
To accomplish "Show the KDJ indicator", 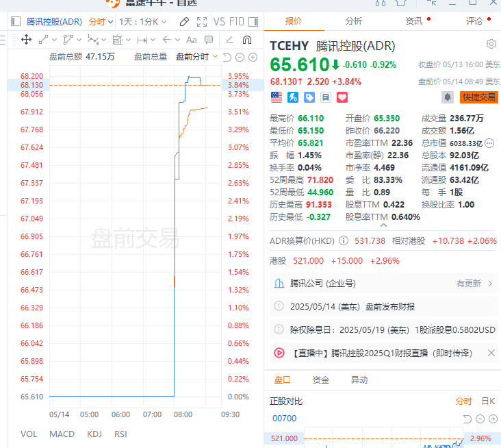I will point(94,434).
